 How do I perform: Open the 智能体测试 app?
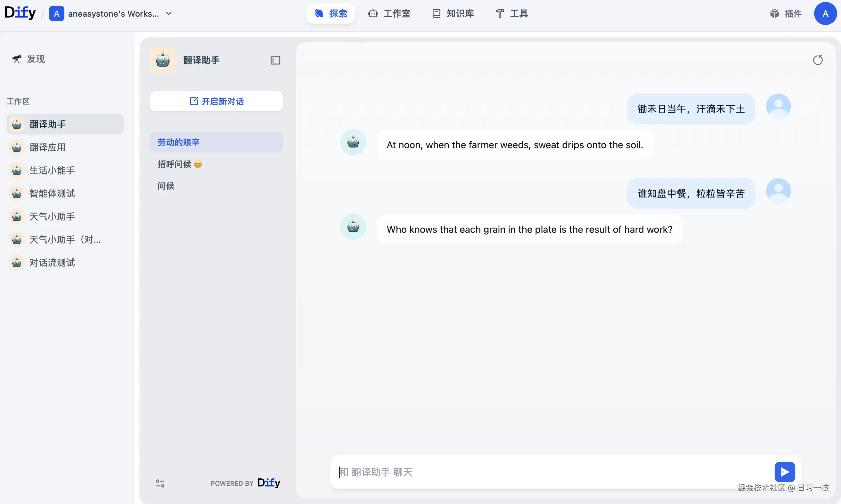pyautogui.click(x=52, y=193)
